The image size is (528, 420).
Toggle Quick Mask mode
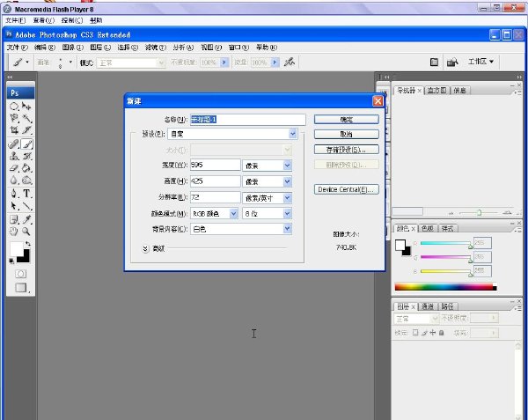20,274
